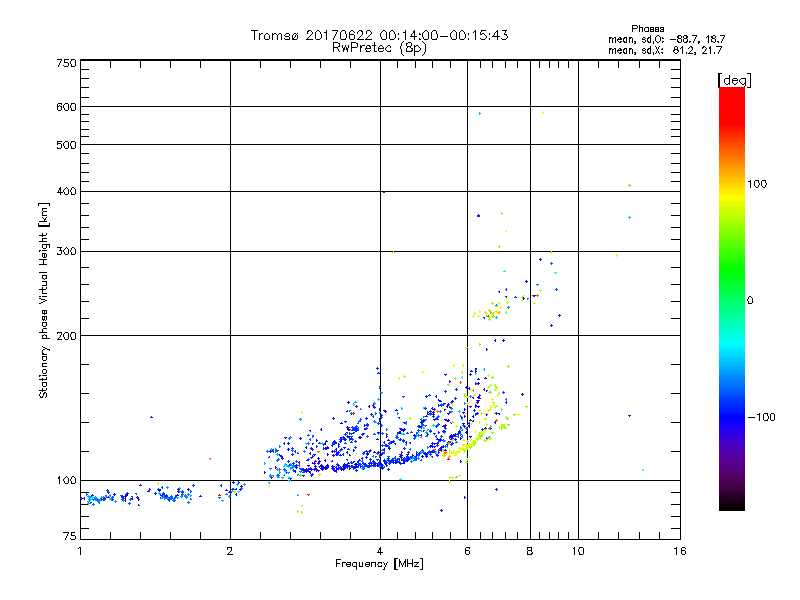Click the x-axis tick label "4"
Viewport: 800px width, 600px height.
pyautogui.click(x=380, y=551)
